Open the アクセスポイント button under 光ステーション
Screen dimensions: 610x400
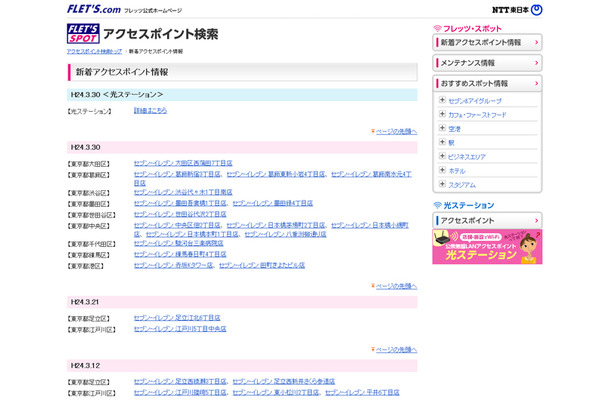point(487,221)
